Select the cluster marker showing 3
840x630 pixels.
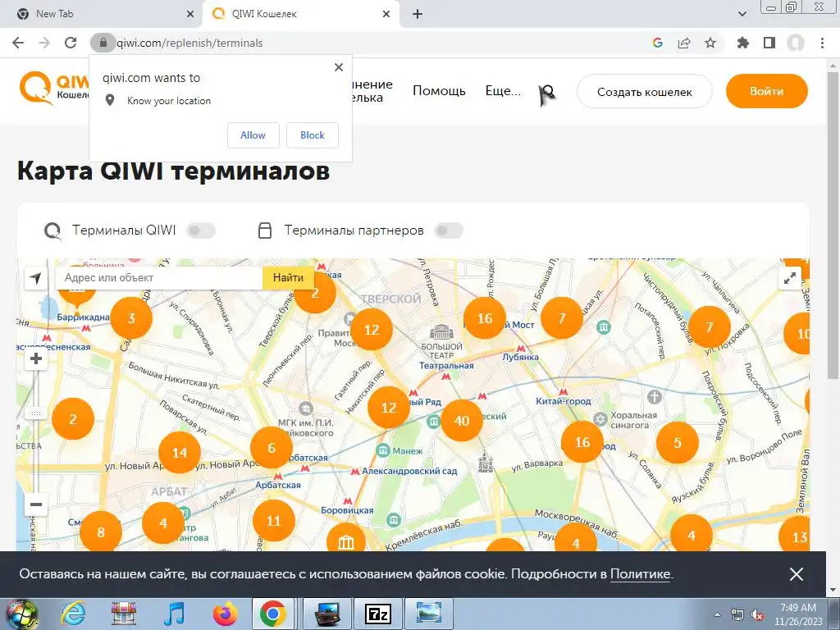[x=131, y=318]
